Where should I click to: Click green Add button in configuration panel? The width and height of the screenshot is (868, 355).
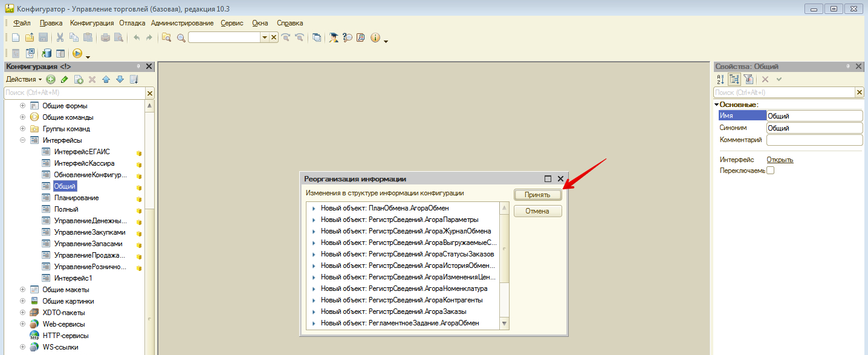(x=51, y=79)
